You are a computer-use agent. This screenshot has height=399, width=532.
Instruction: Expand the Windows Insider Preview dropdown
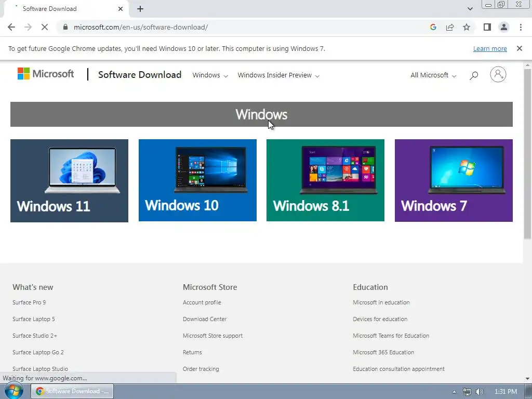(x=278, y=75)
